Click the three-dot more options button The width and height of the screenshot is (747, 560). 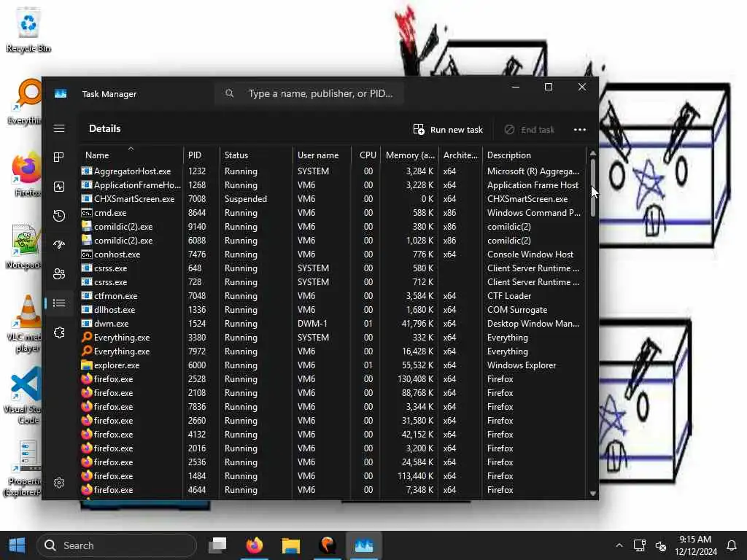[x=580, y=130]
